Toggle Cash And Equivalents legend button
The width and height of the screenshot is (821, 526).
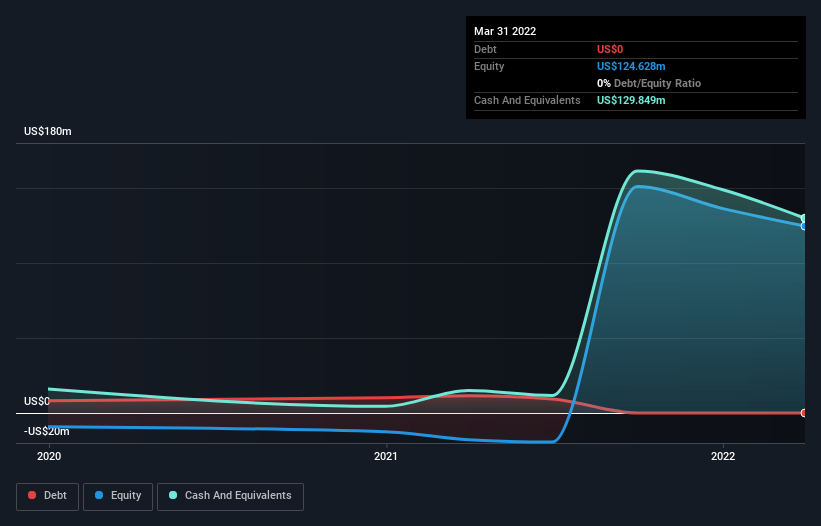pos(230,496)
